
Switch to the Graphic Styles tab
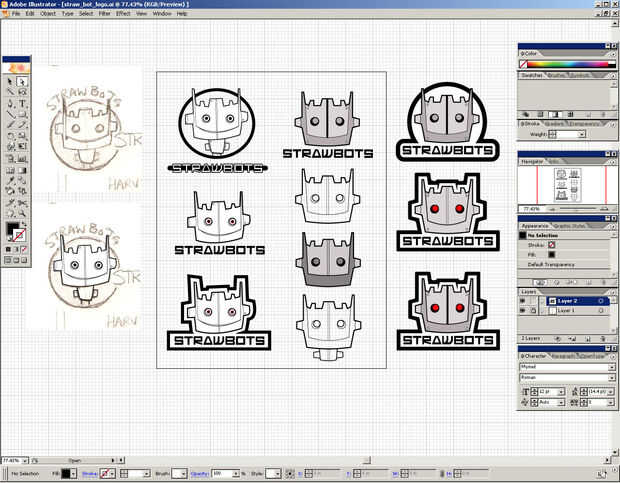point(569,226)
